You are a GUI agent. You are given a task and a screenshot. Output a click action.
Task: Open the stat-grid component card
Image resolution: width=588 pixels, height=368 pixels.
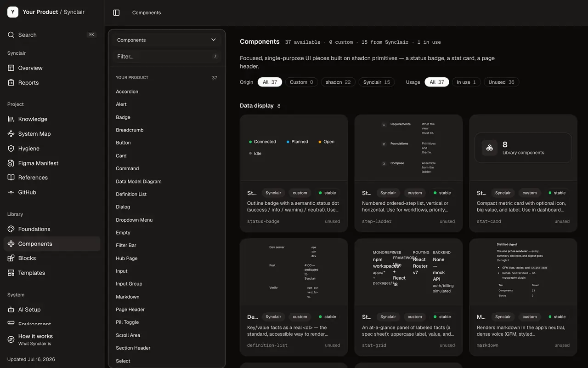coord(408,297)
